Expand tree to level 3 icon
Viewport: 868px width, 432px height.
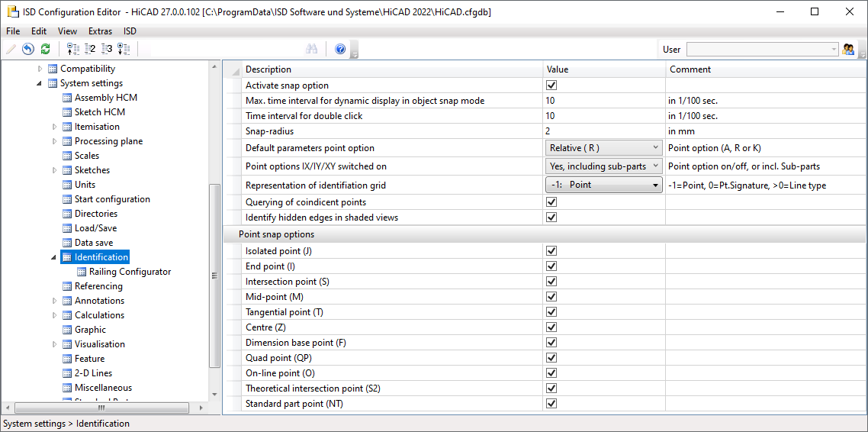107,49
